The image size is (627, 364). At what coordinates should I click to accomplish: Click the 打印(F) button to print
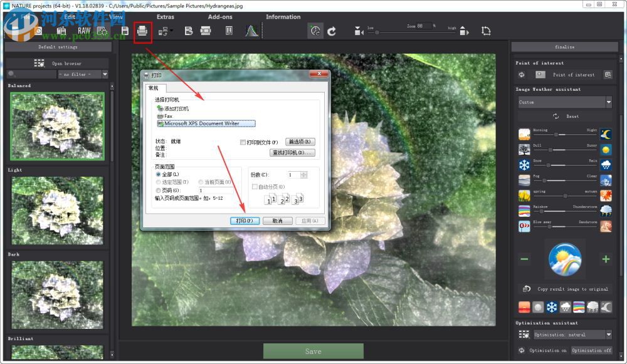(244, 221)
